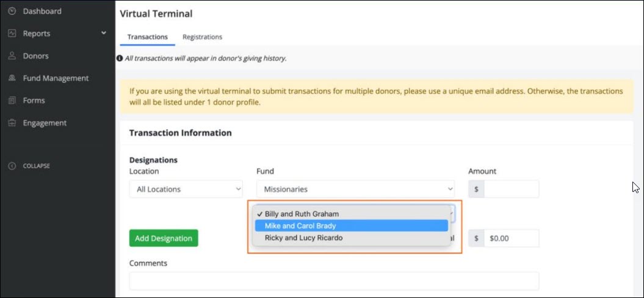Screen dimensions: 644x298
Task: Open the All Locations dropdown
Action: [186, 189]
